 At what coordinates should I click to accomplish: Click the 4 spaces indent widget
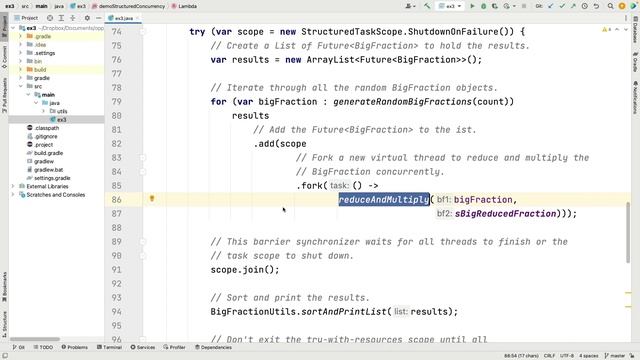tap(589, 356)
